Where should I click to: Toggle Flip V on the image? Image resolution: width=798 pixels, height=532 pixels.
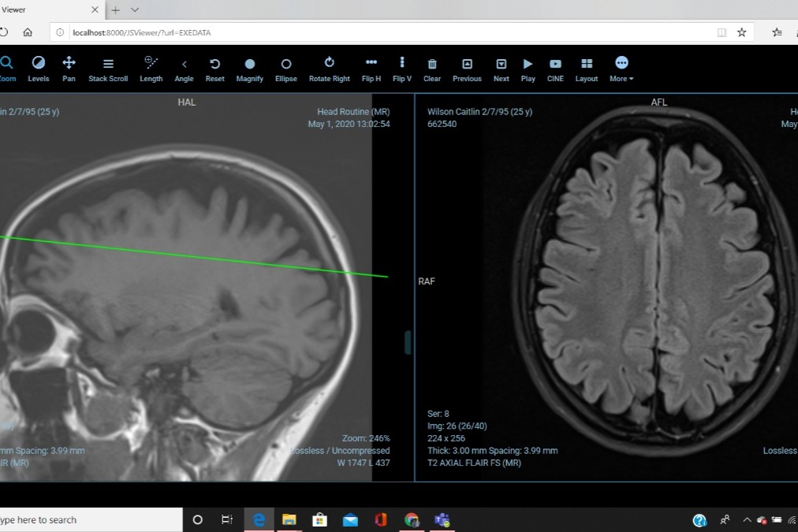click(x=402, y=69)
